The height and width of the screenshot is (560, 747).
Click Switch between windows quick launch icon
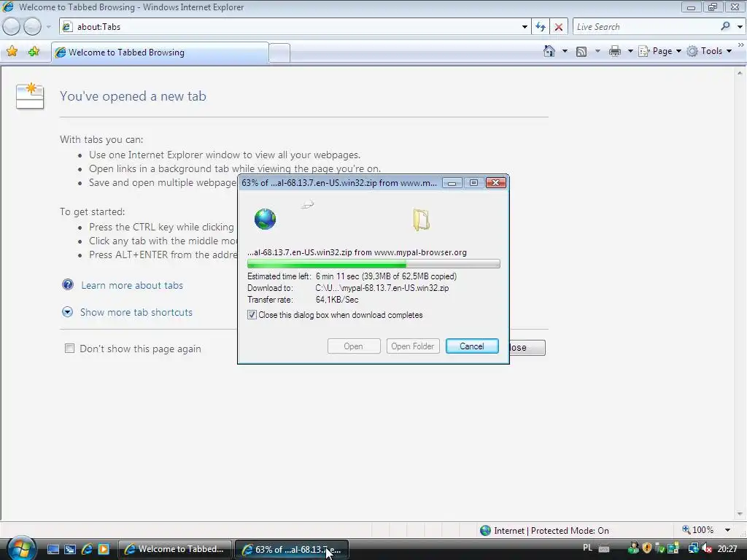pos(70,550)
